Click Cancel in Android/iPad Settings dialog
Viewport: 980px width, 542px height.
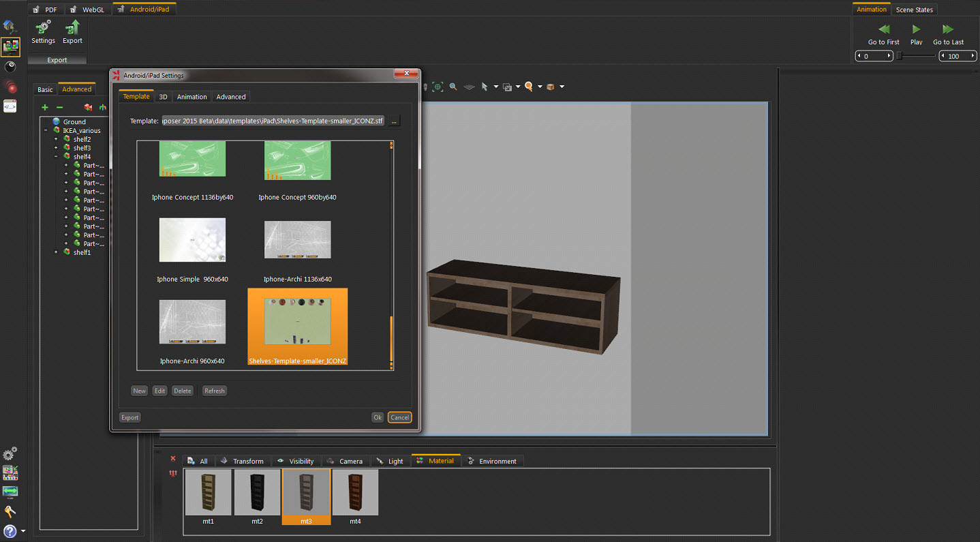coord(400,417)
